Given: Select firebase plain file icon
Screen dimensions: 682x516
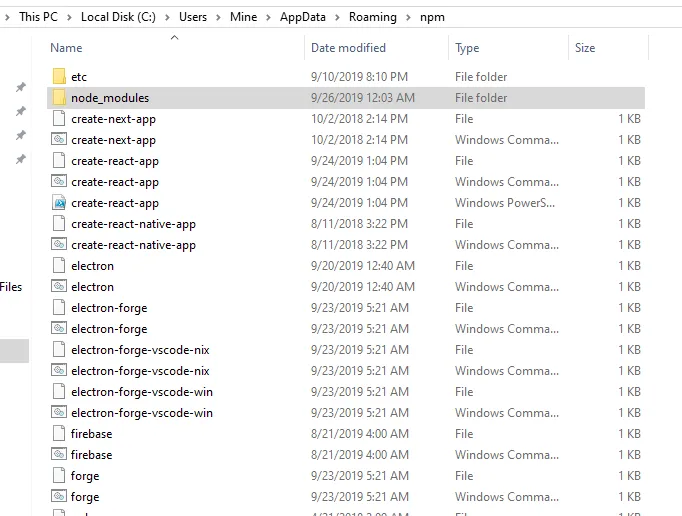Looking at the screenshot, I should click(x=59, y=433).
